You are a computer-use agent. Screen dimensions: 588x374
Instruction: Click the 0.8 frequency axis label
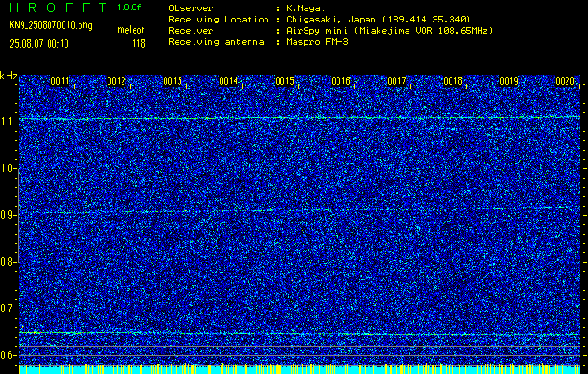(x=7, y=262)
